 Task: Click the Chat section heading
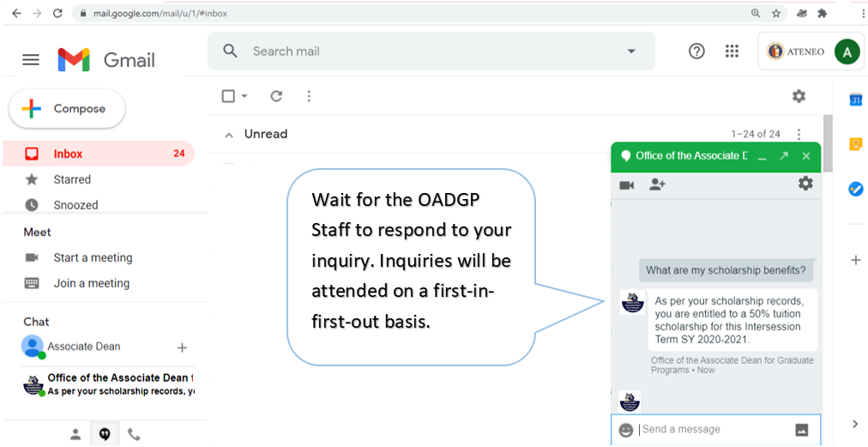coord(36,322)
